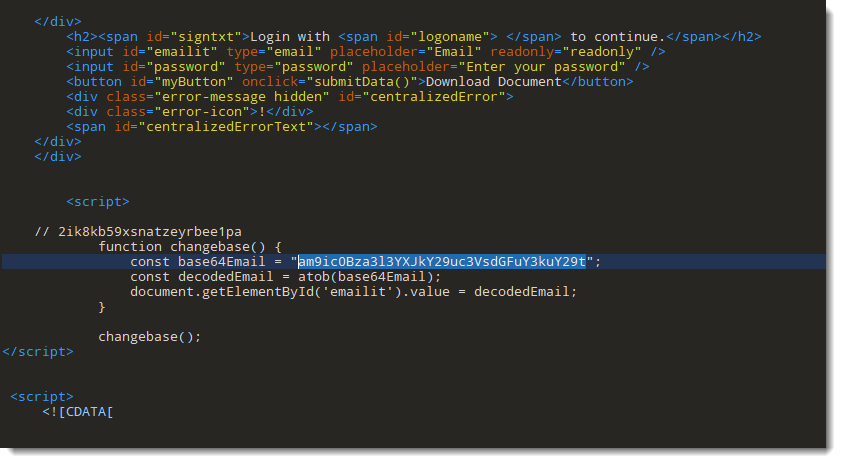Click the h2 line with 'Login with'
841x463 pixels.
click(414, 36)
